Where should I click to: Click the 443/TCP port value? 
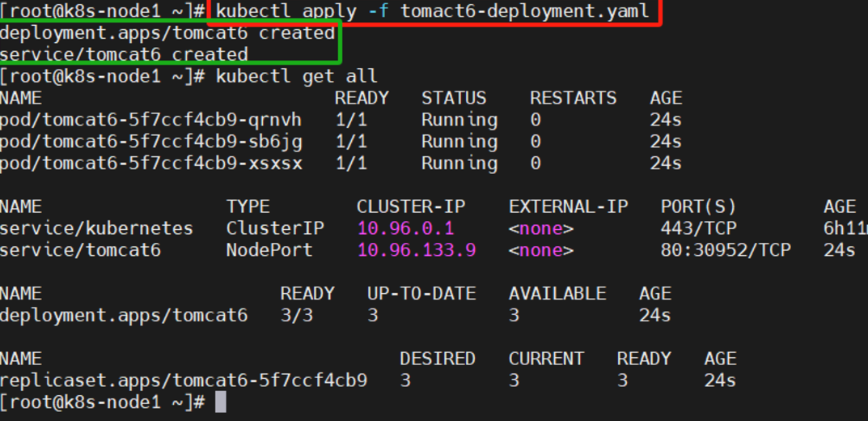pos(699,228)
